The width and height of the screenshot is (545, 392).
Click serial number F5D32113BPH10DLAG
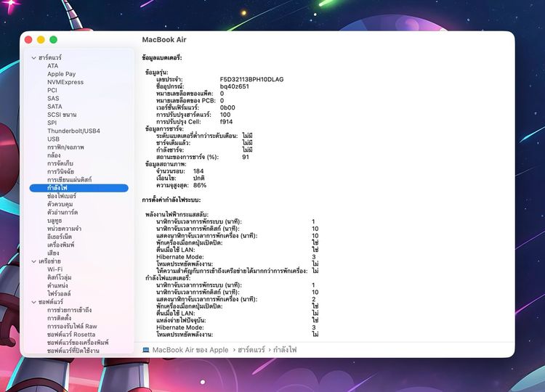(251, 79)
